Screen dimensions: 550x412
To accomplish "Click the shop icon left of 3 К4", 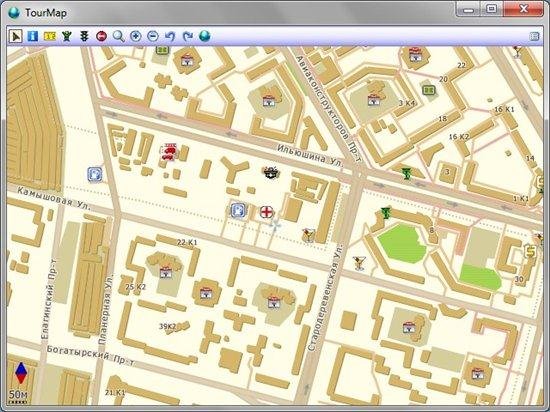I will [374, 100].
